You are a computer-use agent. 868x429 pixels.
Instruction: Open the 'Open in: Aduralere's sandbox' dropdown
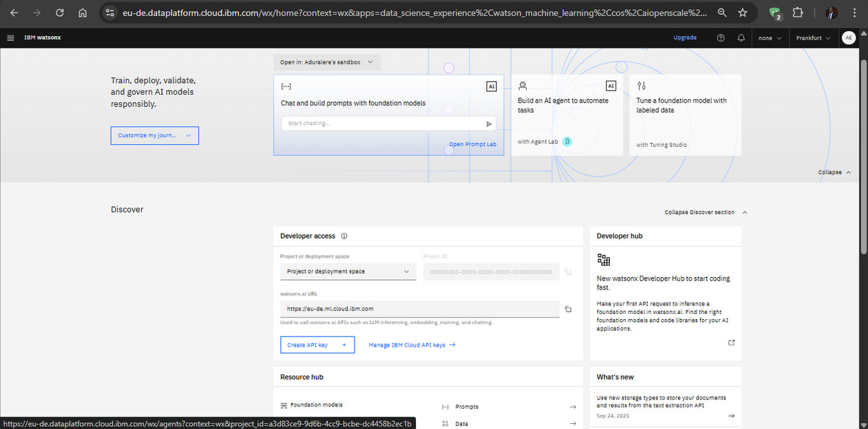coord(327,62)
